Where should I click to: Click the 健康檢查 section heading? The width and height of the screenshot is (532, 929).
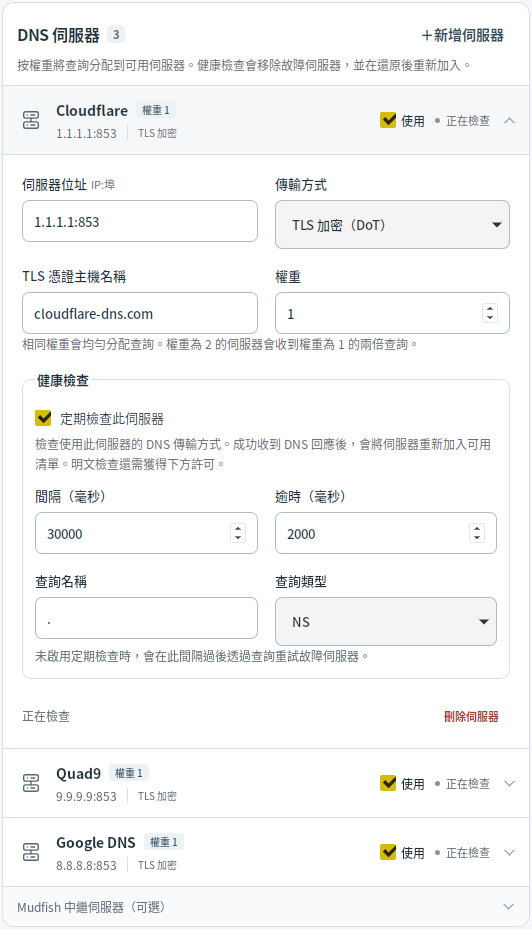(x=63, y=380)
